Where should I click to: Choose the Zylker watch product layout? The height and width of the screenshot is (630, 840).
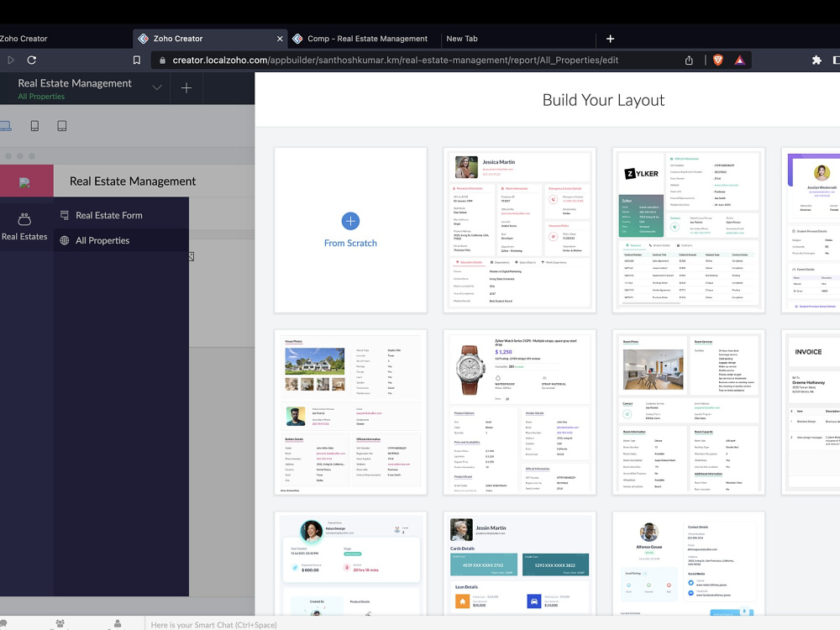[x=520, y=412]
